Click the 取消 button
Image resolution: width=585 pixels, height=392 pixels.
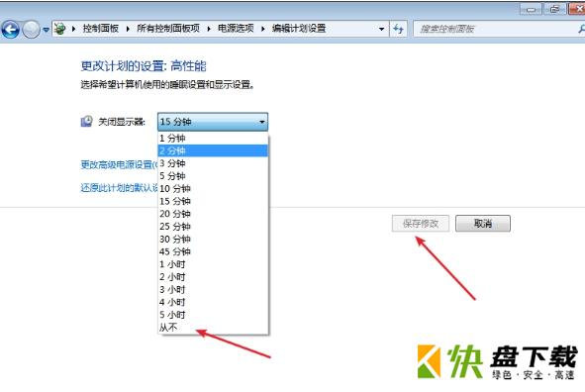pyautogui.click(x=483, y=224)
